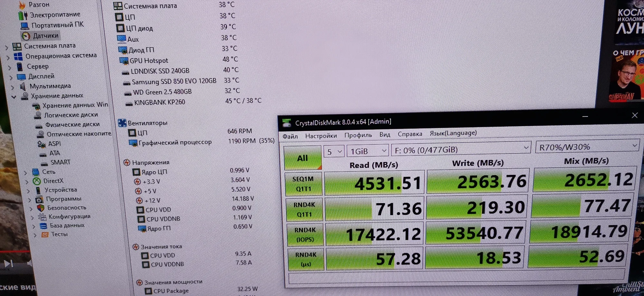
Task: Select Логические диски in the tree
Action: tap(71, 115)
